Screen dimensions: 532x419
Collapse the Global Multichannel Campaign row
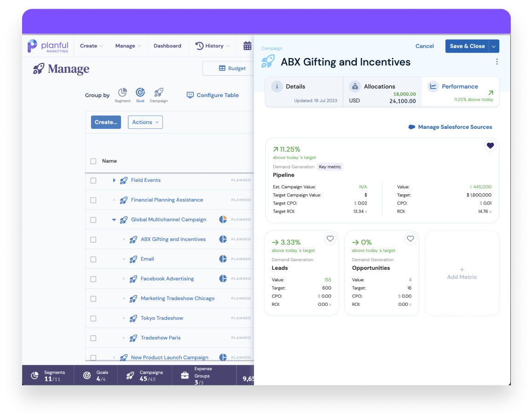point(114,220)
